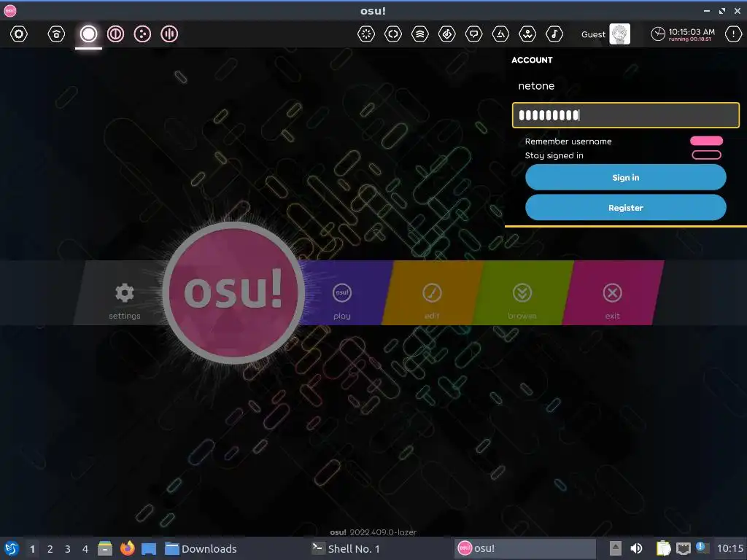Open the rankings overlay icon
The image size is (747, 560).
(x=419, y=34)
